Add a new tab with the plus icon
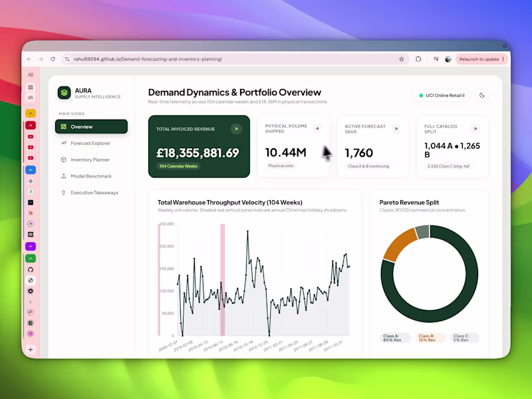This screenshot has height=399, width=532. pyautogui.click(x=31, y=350)
